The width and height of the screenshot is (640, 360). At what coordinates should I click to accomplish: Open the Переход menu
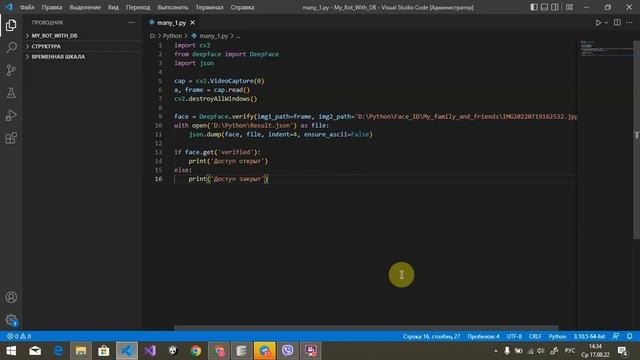tap(138, 7)
